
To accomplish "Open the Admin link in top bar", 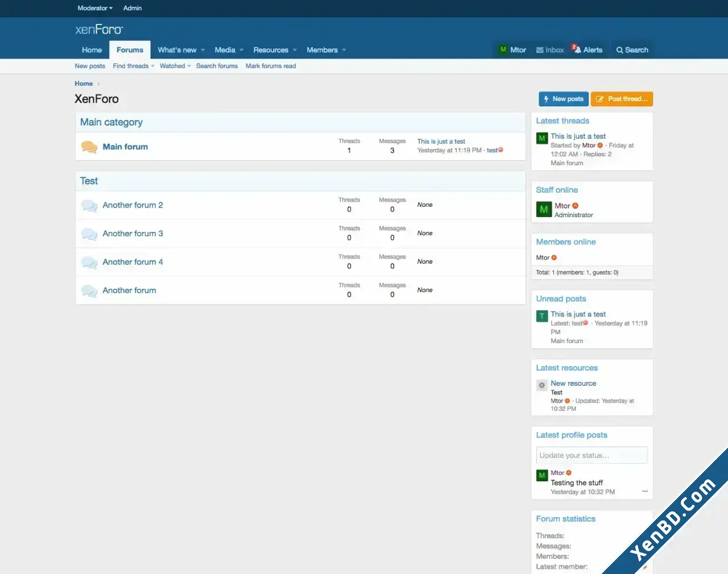I will coord(133,8).
